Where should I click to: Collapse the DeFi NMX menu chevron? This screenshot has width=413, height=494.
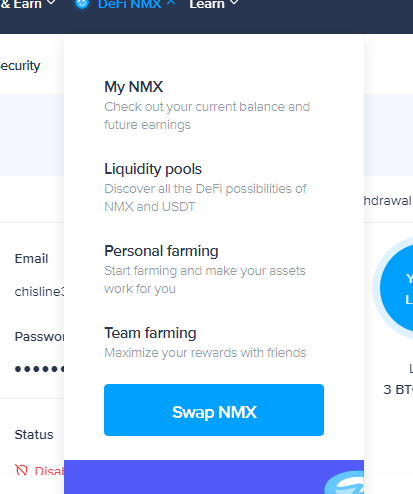(x=171, y=2)
